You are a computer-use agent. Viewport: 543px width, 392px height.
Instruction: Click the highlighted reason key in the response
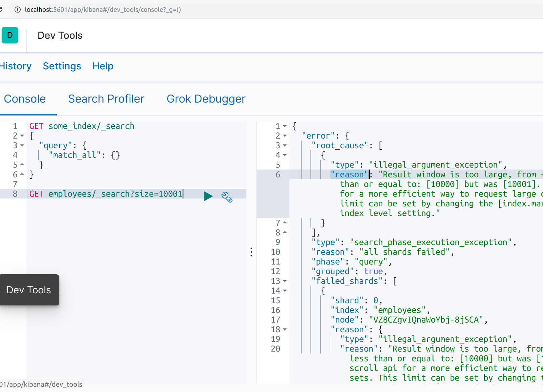click(x=349, y=174)
